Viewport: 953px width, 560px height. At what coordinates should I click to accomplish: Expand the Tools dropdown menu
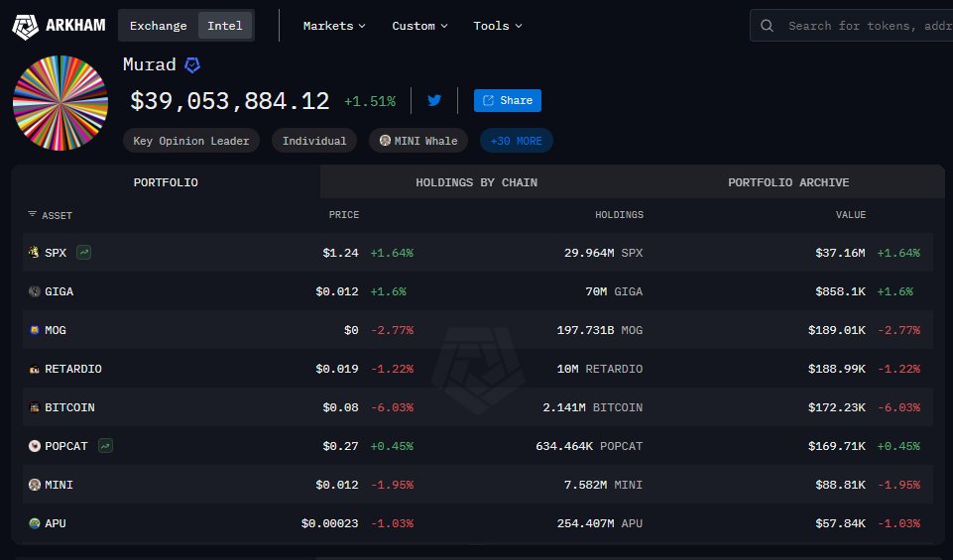click(498, 26)
